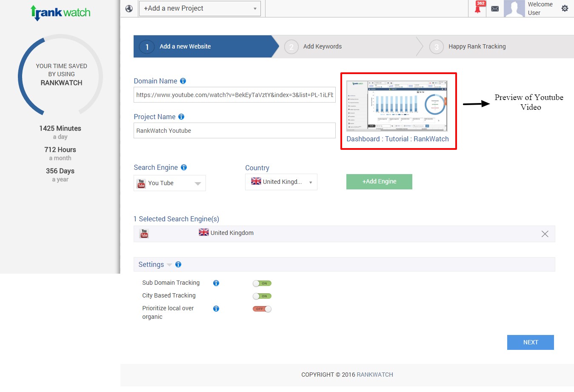This screenshot has height=392, width=574.
Task: Click the user avatar picture
Action: pyautogui.click(x=514, y=9)
